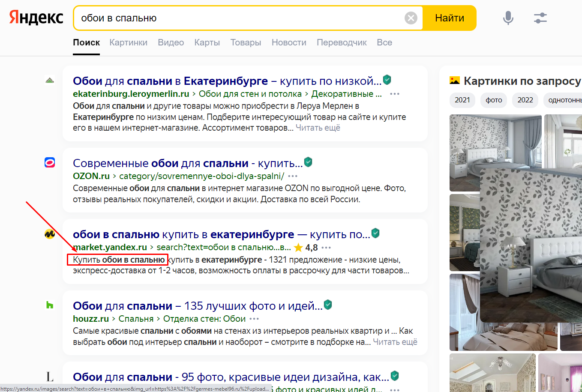Open OZON.ru domain link
Screen dimensions: 582x392
[x=91, y=176]
